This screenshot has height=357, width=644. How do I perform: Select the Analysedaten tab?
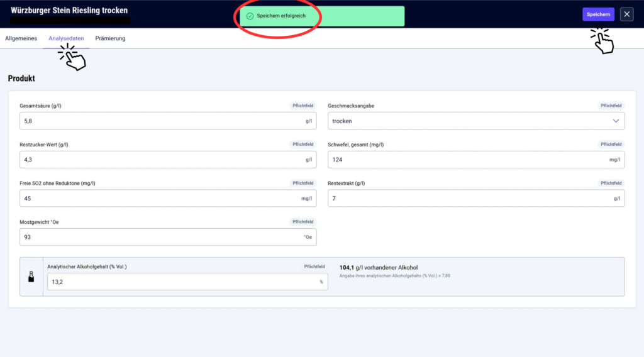pyautogui.click(x=66, y=38)
